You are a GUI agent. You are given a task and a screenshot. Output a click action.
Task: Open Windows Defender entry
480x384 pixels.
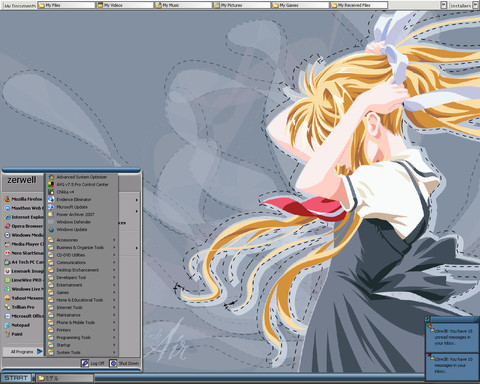pos(82,222)
